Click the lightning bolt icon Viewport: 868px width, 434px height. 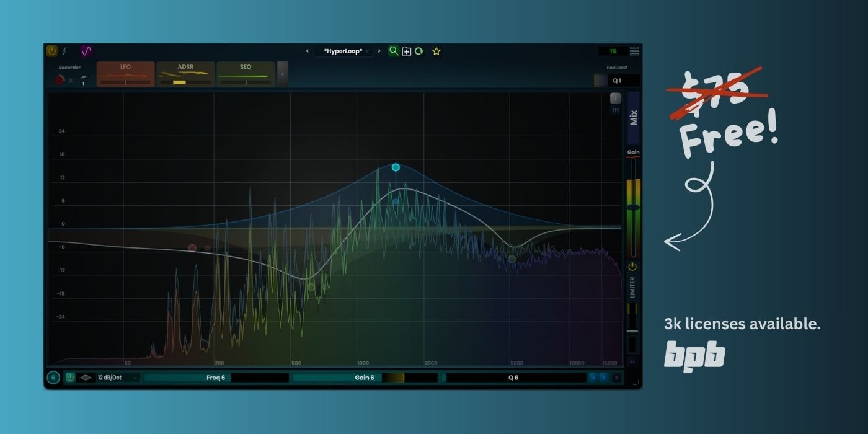coord(64,51)
